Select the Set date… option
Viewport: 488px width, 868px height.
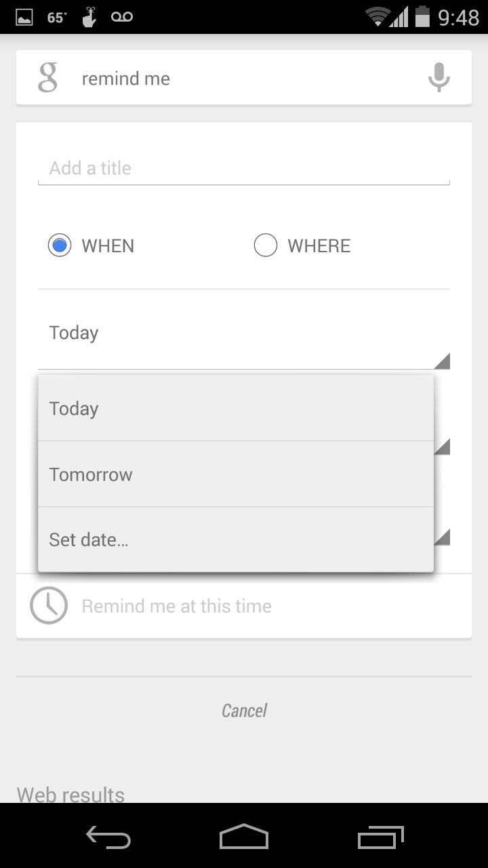click(236, 540)
